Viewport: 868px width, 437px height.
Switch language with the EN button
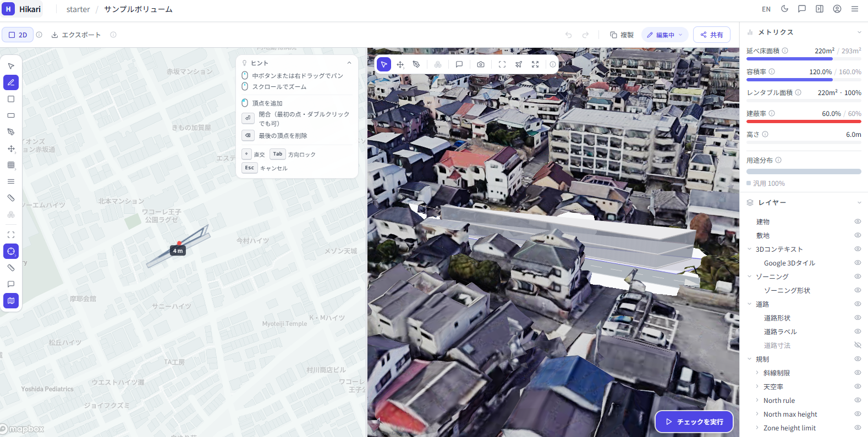(766, 9)
